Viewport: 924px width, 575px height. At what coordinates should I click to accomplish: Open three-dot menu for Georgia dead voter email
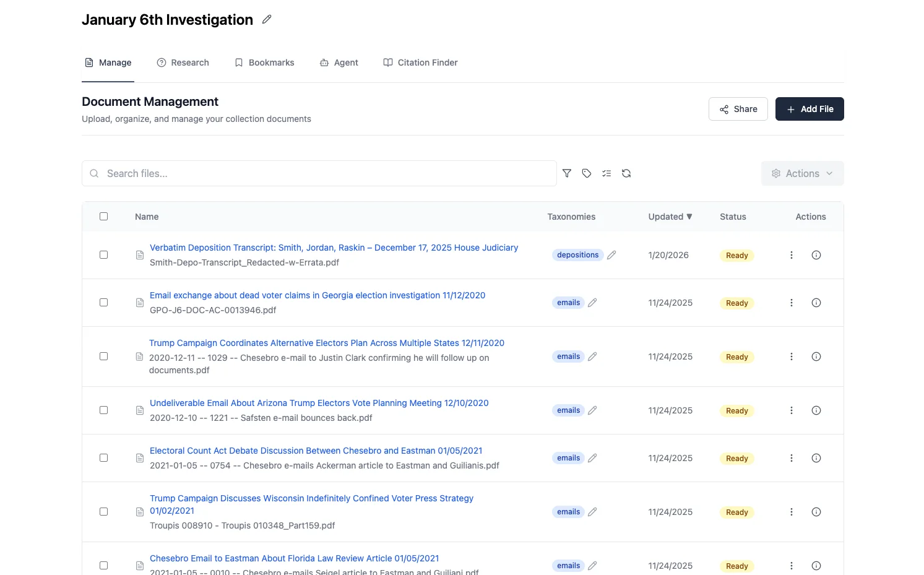point(791,303)
